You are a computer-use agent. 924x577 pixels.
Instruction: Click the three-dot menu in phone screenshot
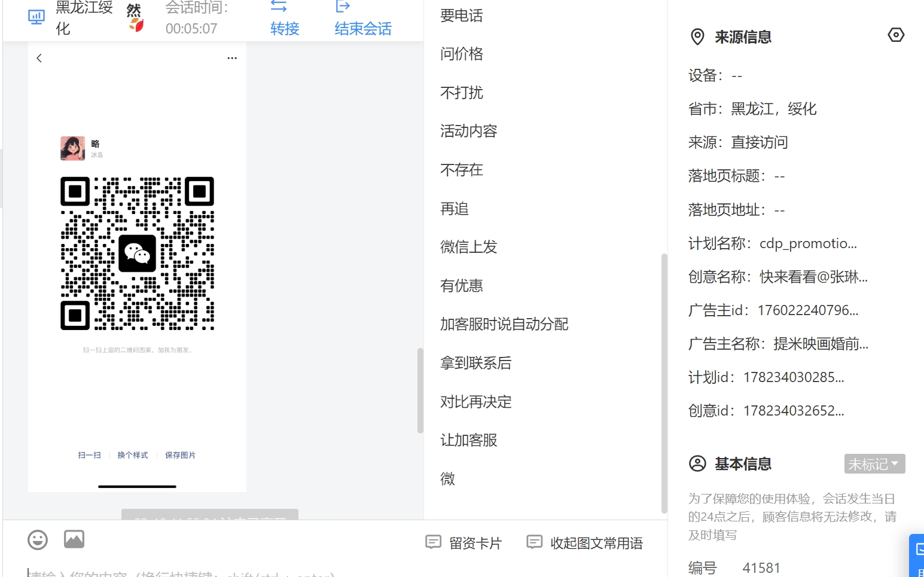232,58
